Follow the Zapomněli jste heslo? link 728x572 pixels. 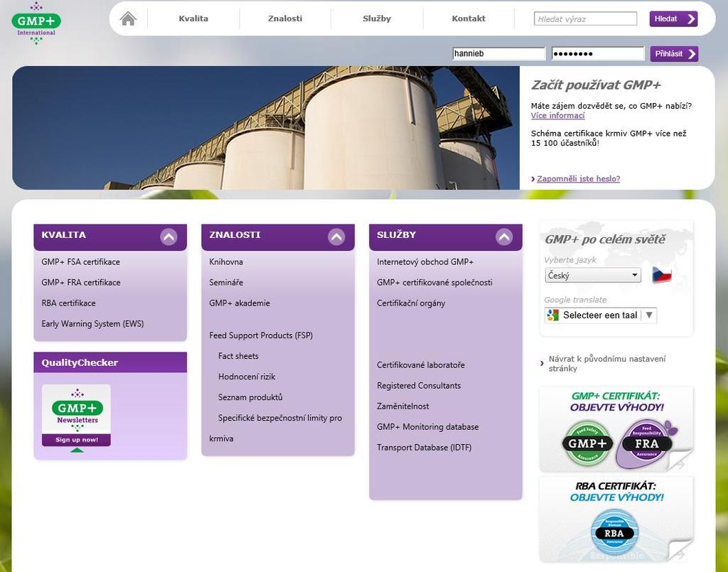coord(579,178)
